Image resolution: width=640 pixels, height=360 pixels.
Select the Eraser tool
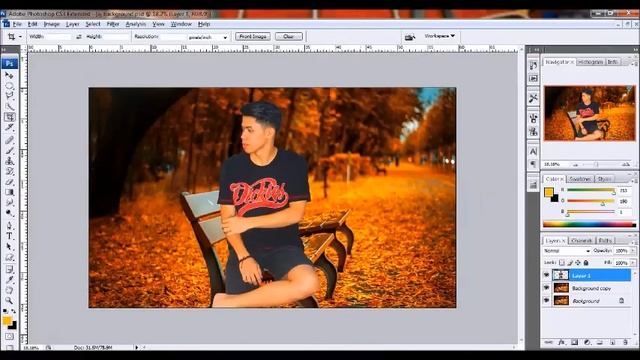point(9,182)
